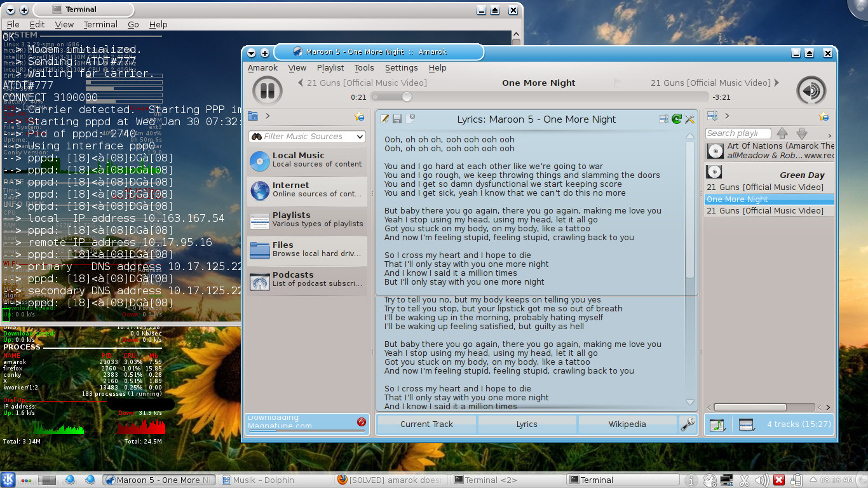Viewport: 868px width, 488px height.
Task: Reload lyrics with the green refresh icon
Action: point(677,119)
